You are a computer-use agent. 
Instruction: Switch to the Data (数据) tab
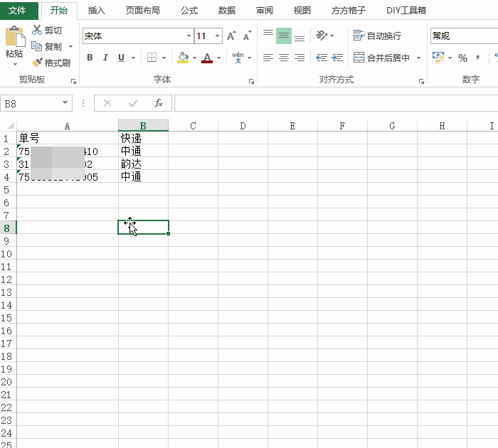point(226,11)
